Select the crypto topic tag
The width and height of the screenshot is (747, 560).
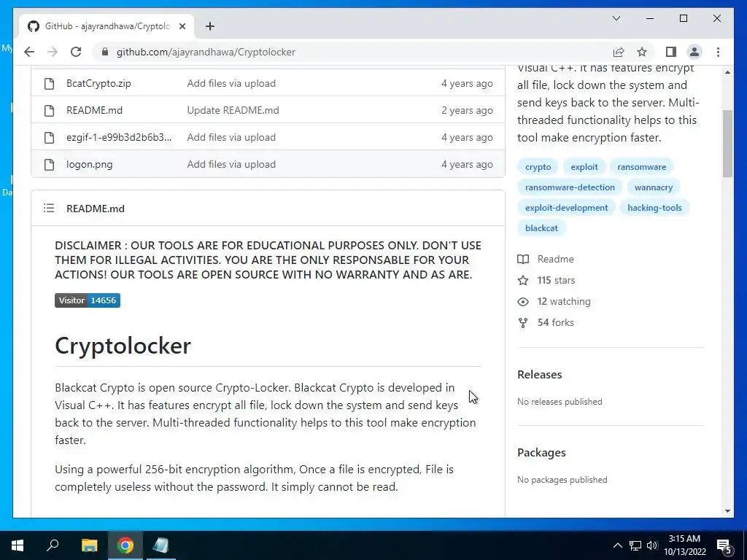pos(538,167)
